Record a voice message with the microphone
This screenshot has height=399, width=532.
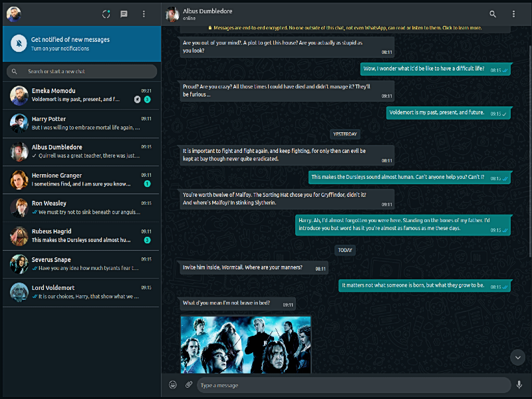pos(519,385)
